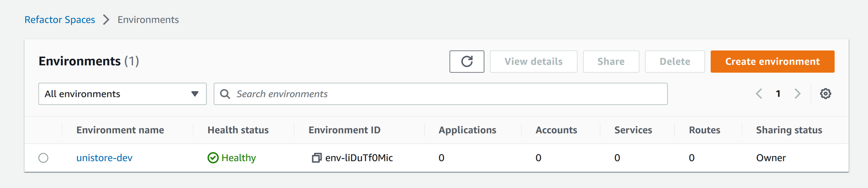
Task: Click the View details button
Action: click(x=534, y=62)
